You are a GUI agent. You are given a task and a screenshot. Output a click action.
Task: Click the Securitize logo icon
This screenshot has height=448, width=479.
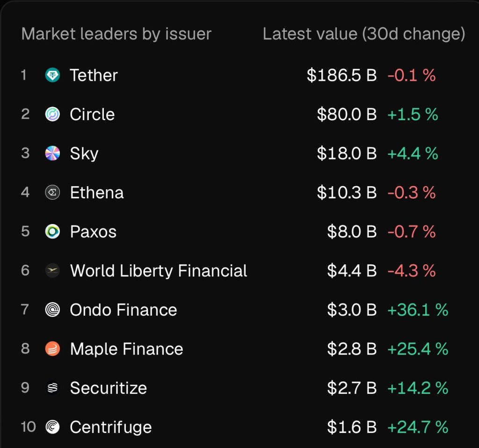click(x=52, y=388)
